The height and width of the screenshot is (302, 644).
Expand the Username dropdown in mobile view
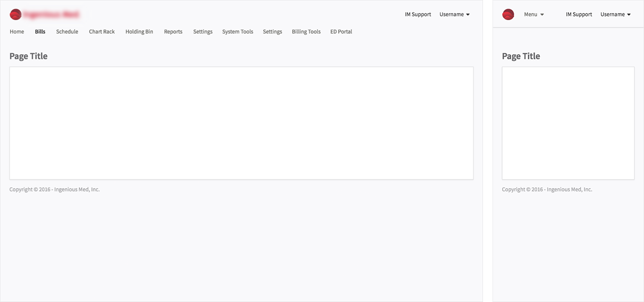(615, 14)
